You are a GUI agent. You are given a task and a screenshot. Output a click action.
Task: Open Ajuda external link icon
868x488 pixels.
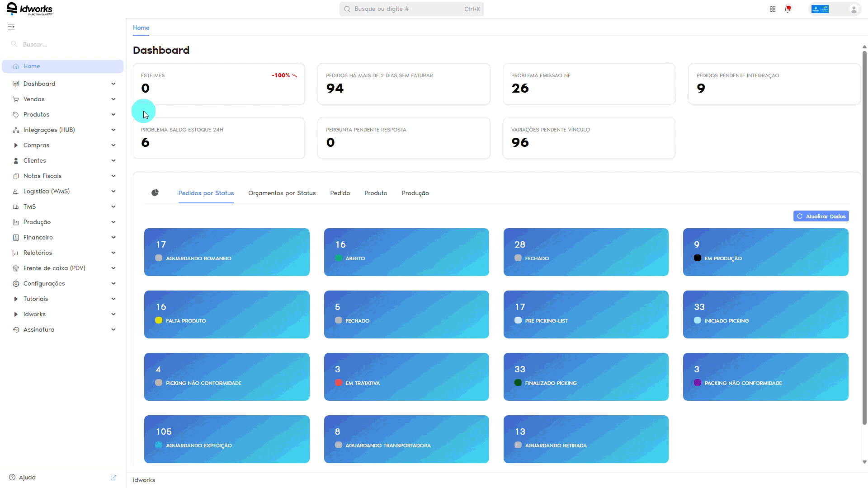[113, 478]
